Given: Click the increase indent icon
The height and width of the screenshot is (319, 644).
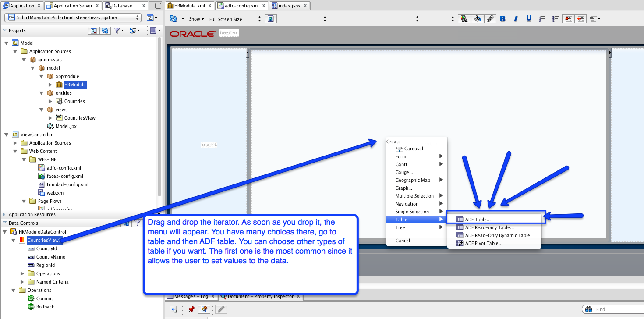Looking at the screenshot, I should (x=568, y=19).
